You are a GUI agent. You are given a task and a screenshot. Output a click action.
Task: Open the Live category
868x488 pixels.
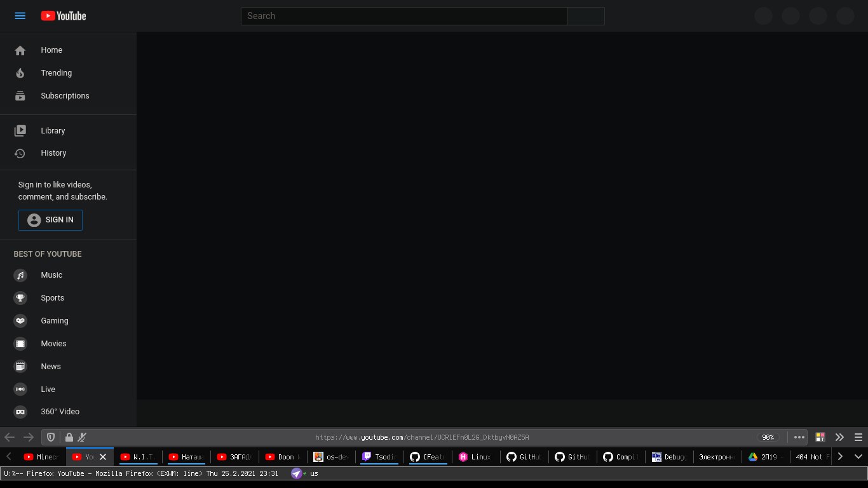pos(68,390)
